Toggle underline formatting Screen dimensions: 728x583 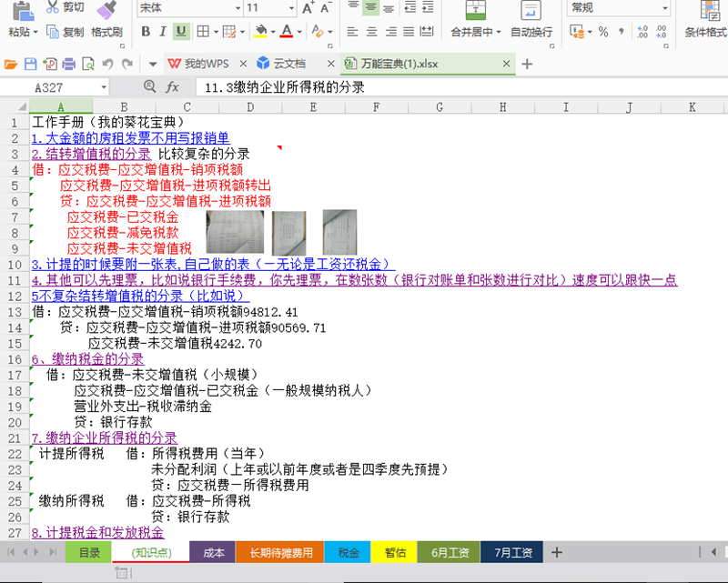click(181, 32)
